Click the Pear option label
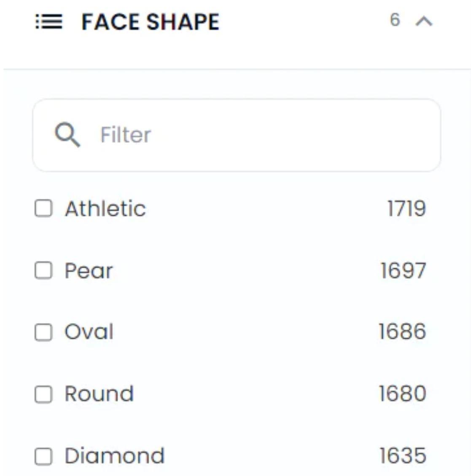This screenshot has width=471, height=476. point(89,270)
